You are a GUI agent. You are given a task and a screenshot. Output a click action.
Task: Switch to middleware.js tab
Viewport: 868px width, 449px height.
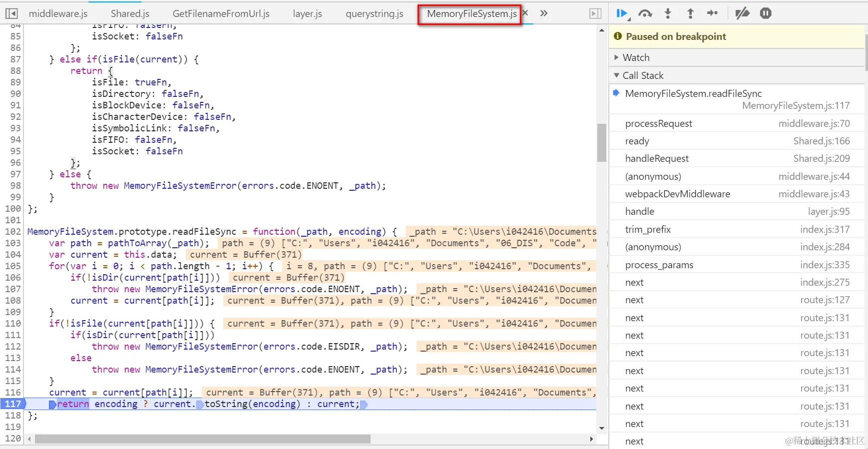point(58,13)
